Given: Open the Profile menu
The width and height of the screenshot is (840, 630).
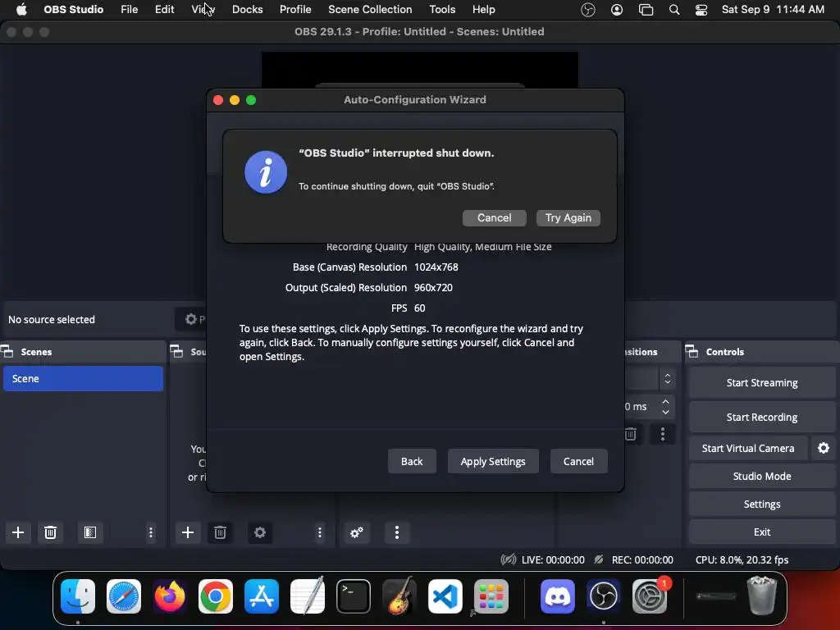Looking at the screenshot, I should coord(295,10).
